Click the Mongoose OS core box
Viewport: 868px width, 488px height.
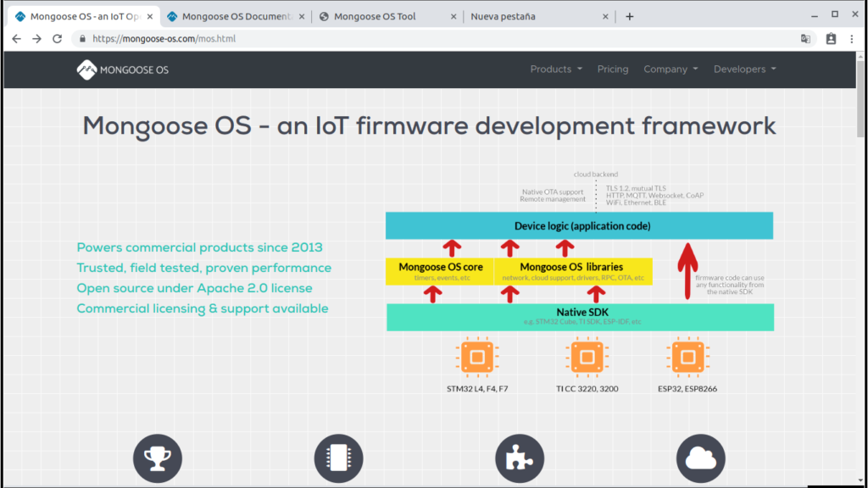440,271
